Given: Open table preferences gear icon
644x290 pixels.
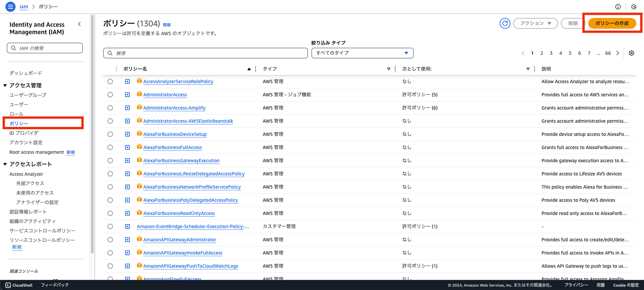Looking at the screenshot, I should 631,53.
